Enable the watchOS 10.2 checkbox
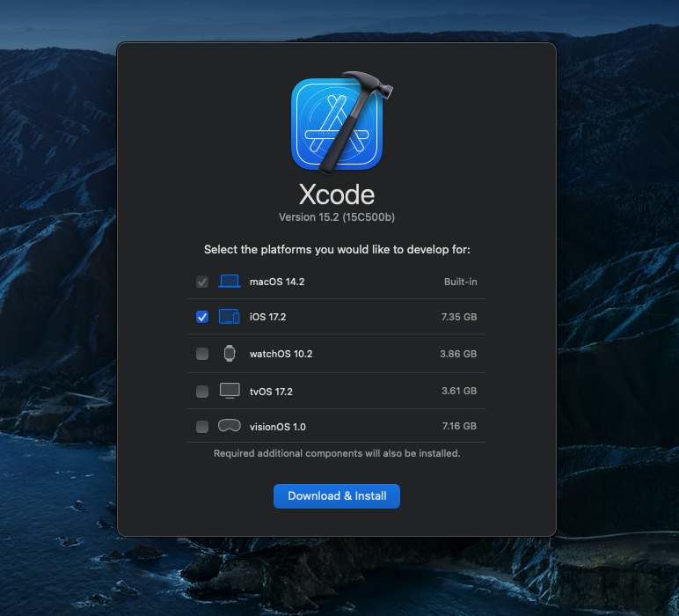Viewport: 679px width, 616px height. coord(202,354)
